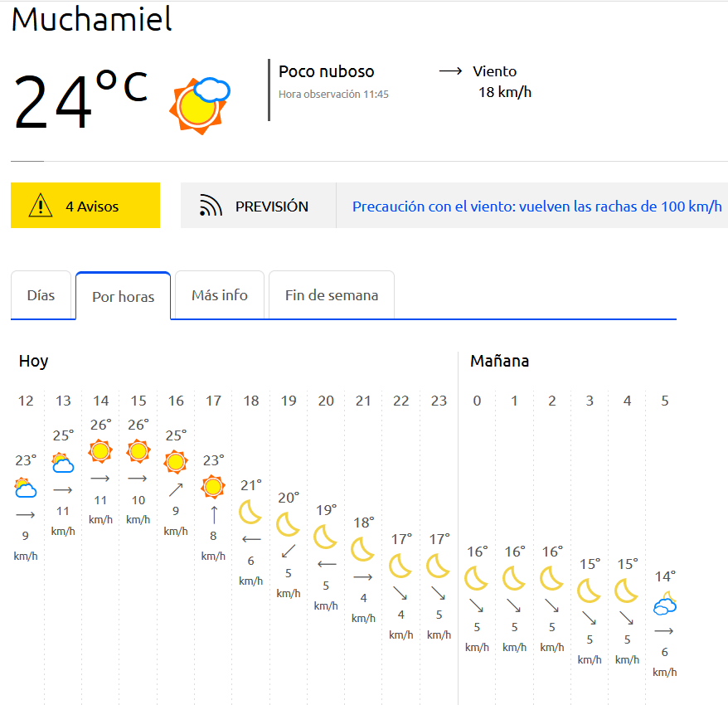Select the Por horas tab

123,296
